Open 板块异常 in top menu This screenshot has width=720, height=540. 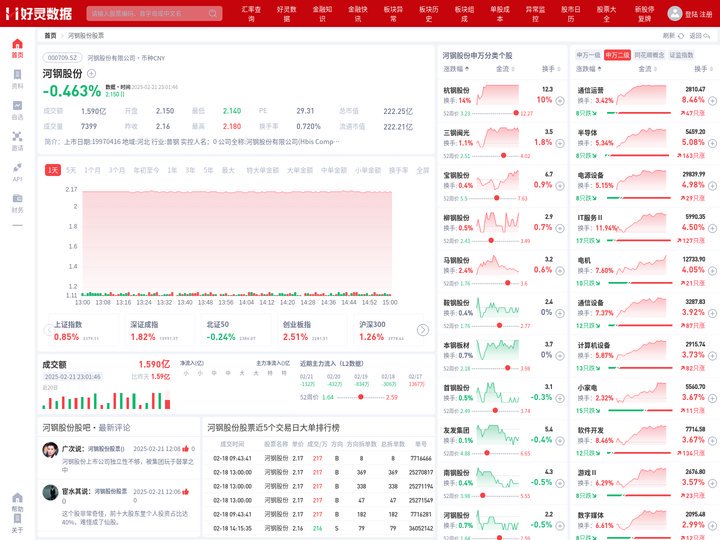pos(394,14)
